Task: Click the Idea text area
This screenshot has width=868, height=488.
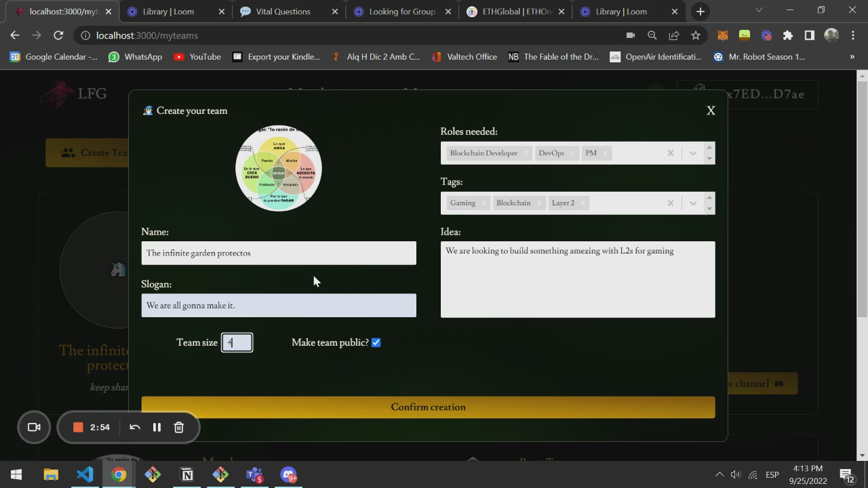Action: [x=578, y=279]
